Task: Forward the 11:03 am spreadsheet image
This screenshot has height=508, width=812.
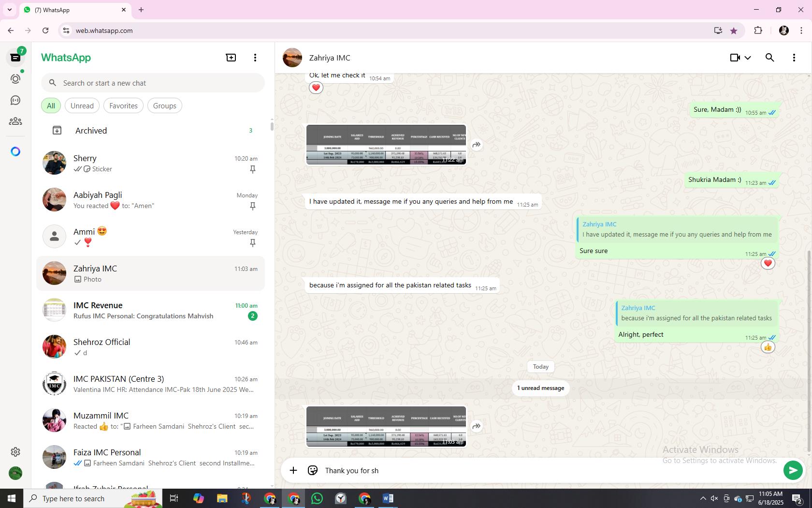Action: coord(477,426)
